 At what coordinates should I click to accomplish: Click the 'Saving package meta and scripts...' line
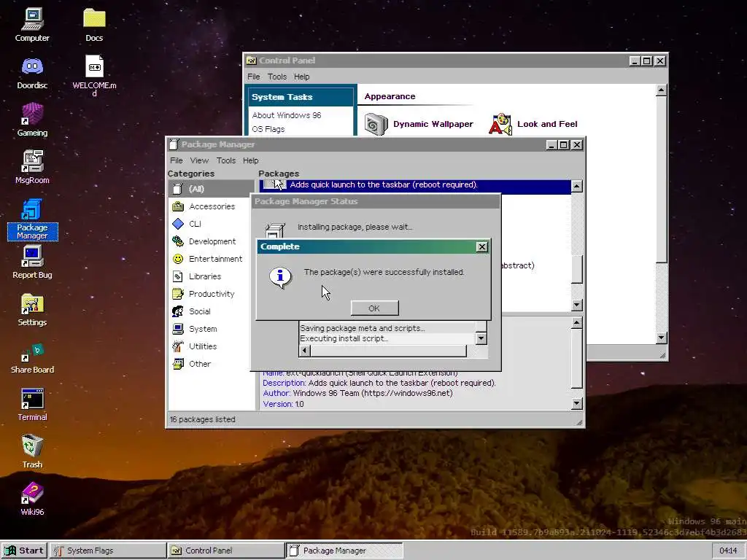(x=362, y=328)
